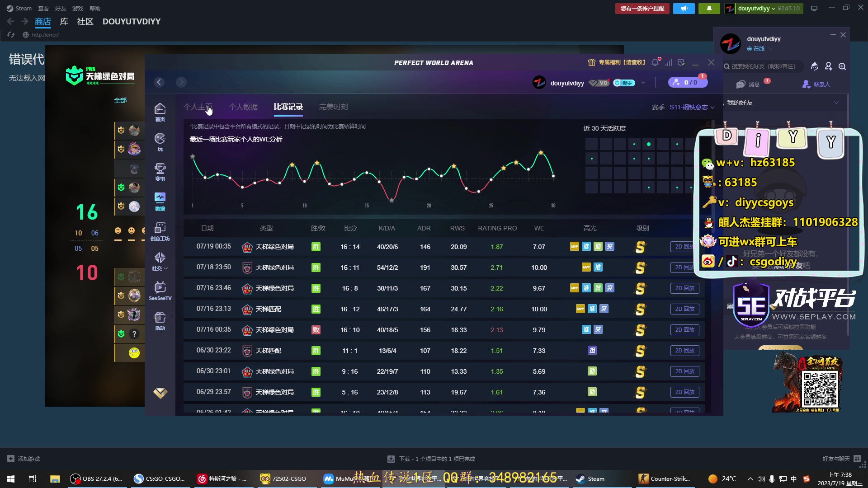This screenshot has width=868, height=488.
Task: Open the 赛事 tournaments trophy icon
Action: click(x=160, y=172)
